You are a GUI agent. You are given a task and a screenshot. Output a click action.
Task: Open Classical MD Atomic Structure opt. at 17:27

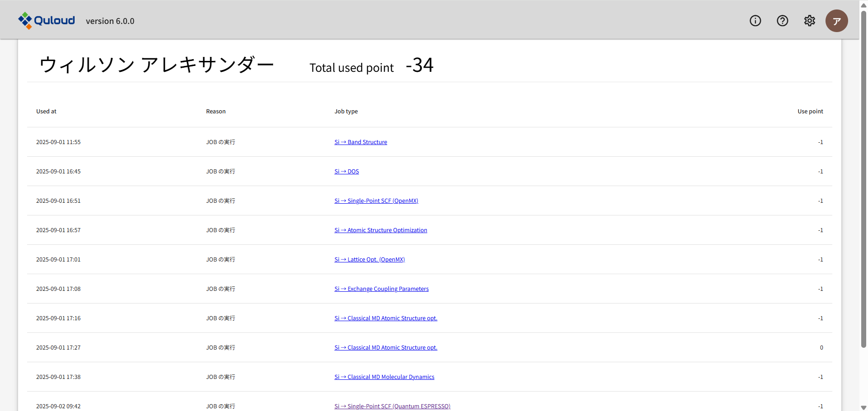386,348
